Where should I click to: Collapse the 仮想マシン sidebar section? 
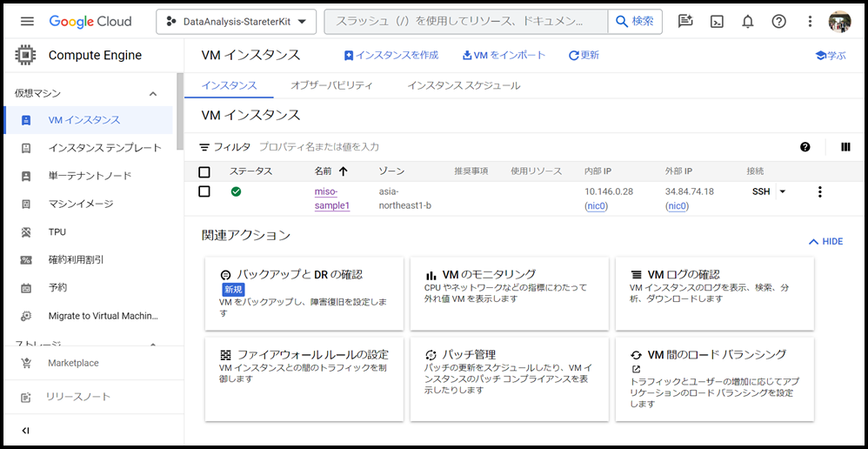(x=153, y=94)
